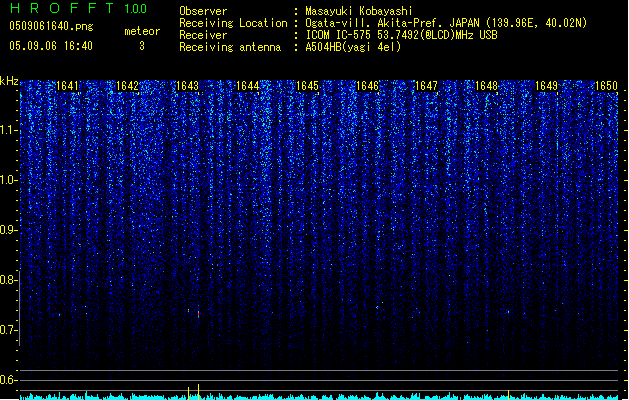Click the 1.1 kHz frequency tick label
The width and height of the screenshot is (629, 400).
(8, 130)
